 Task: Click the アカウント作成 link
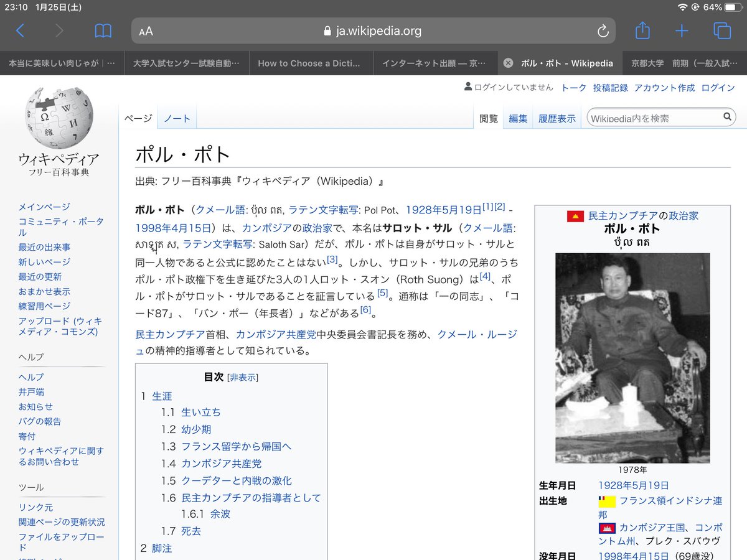[x=664, y=88]
